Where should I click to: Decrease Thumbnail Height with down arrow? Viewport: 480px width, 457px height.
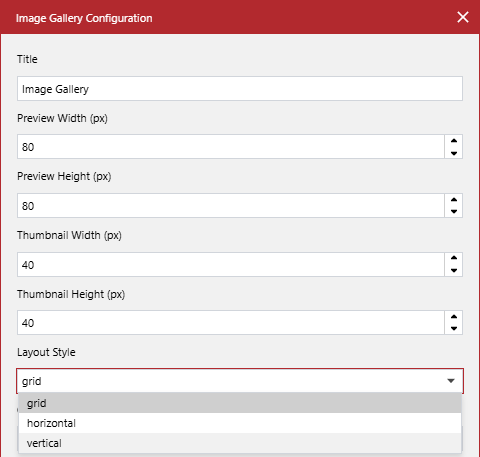(x=454, y=328)
